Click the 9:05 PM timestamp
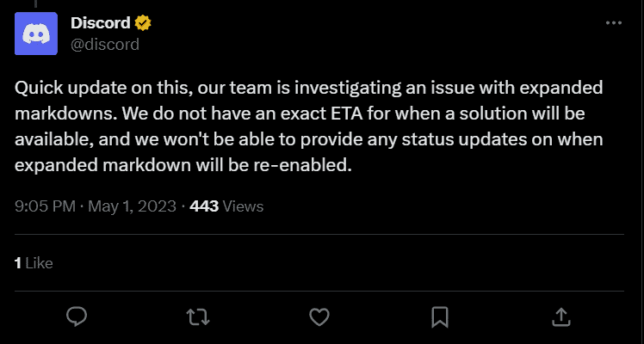This screenshot has width=644, height=344. coord(43,206)
